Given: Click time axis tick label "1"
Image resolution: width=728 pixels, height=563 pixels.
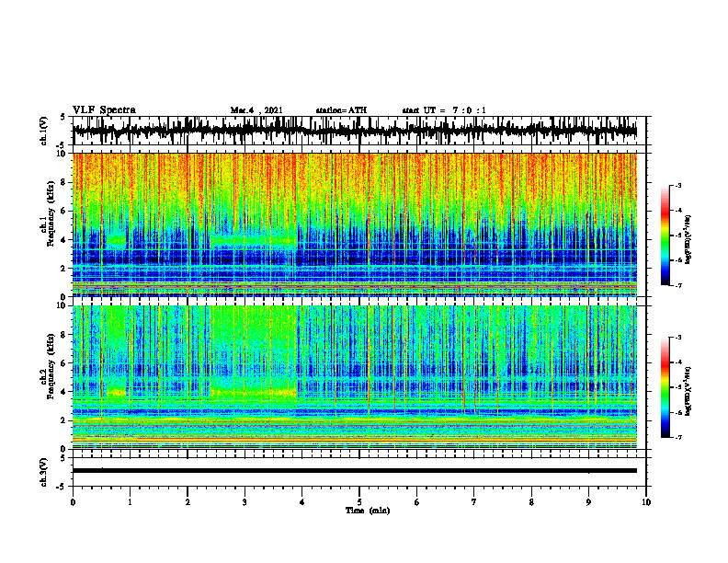Looking at the screenshot, I should (130, 502).
